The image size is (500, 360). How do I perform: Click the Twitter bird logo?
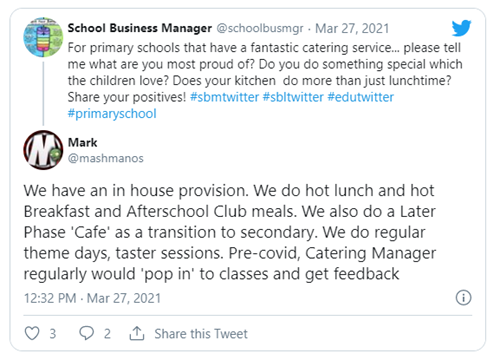[461, 28]
